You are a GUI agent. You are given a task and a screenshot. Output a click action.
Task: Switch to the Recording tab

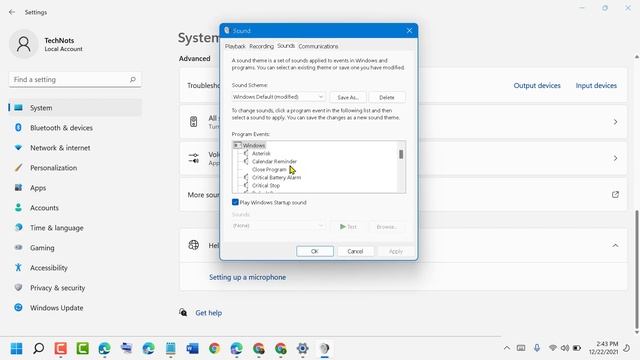(x=261, y=47)
